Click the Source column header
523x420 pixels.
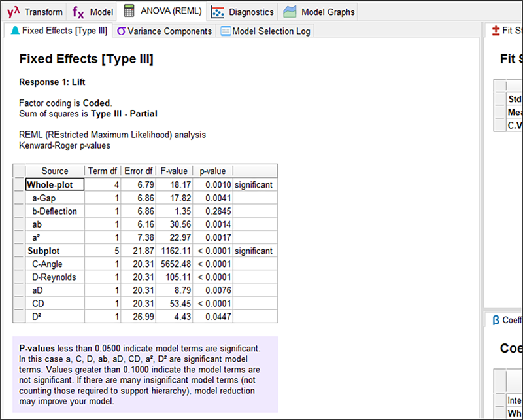point(55,171)
